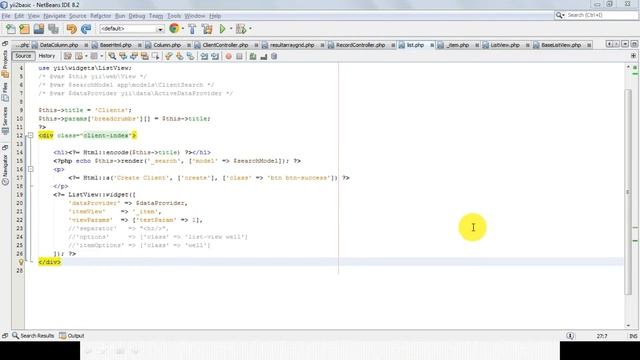Click the editor vertical scrollbar

[628, 192]
